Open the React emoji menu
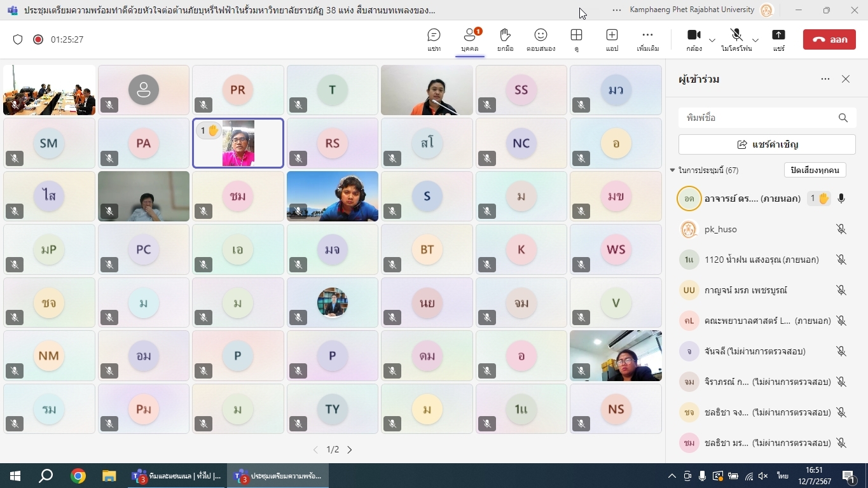 click(x=541, y=39)
